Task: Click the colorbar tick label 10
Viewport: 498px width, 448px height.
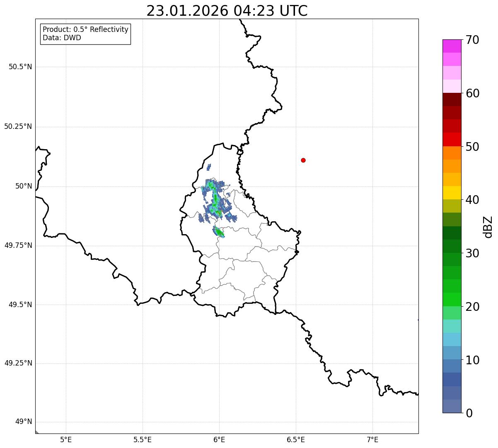Action: pyautogui.click(x=472, y=360)
